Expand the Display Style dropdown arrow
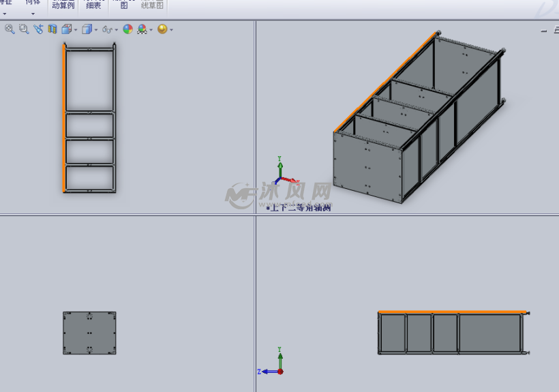This screenshot has width=559, height=392. [x=95, y=30]
